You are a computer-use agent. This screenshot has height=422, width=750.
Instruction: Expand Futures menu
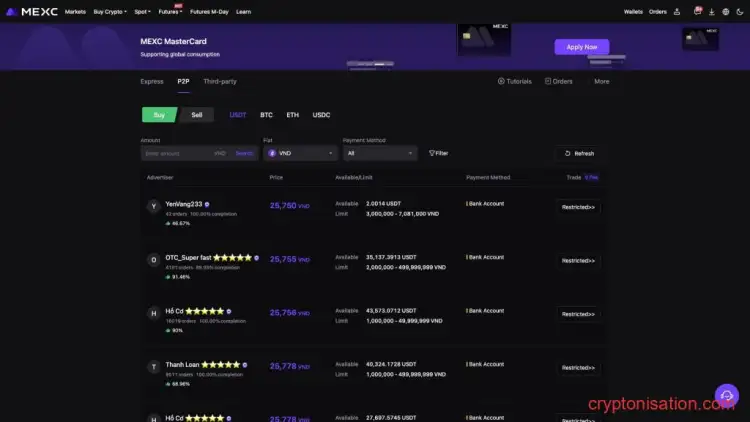coord(170,11)
